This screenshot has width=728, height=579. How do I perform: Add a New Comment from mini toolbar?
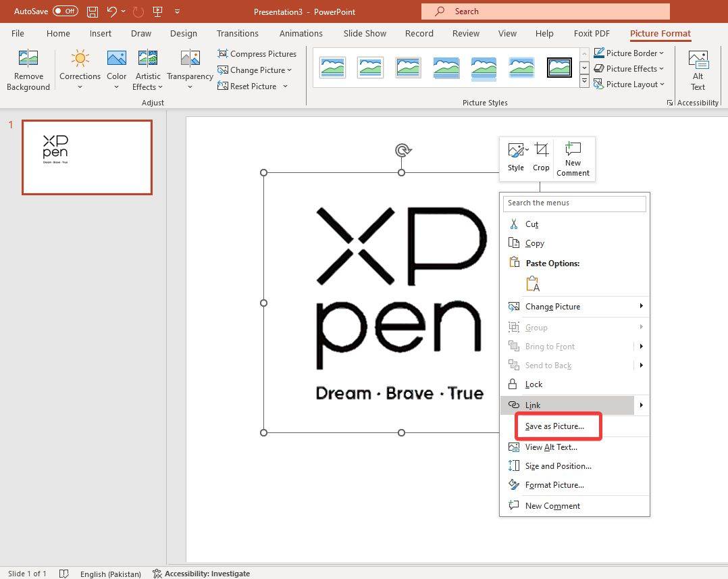pyautogui.click(x=573, y=159)
